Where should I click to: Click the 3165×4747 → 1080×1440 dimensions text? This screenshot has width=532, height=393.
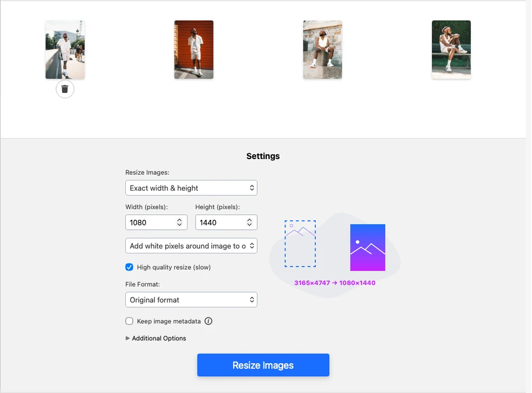[335, 283]
